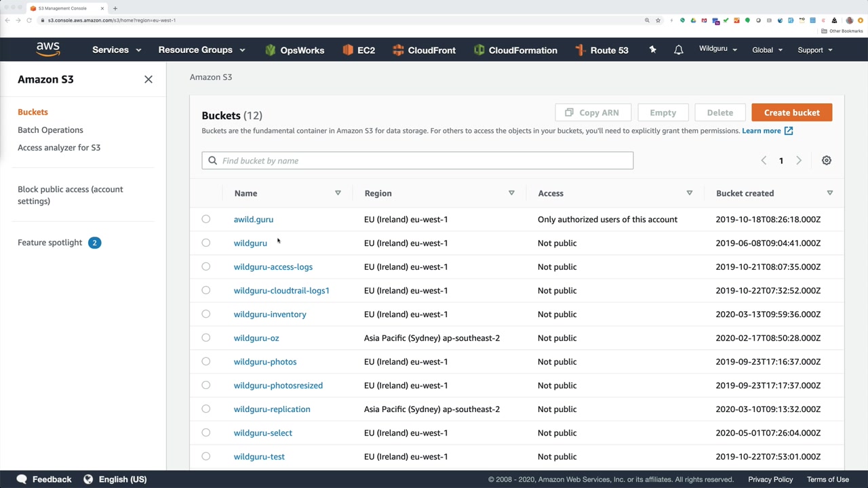Click the Find bucket by name field
This screenshot has width=868, height=488.
417,161
